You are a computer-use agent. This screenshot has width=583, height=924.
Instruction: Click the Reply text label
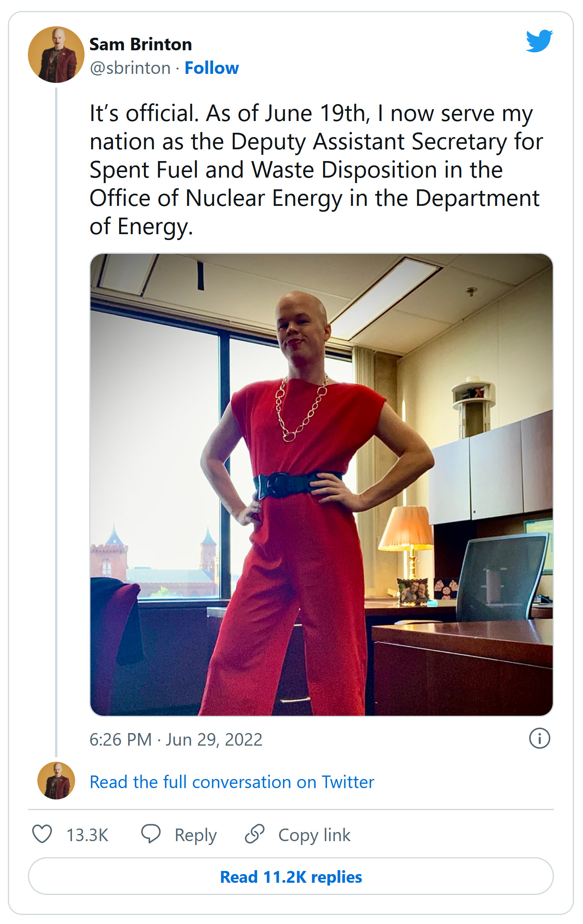pos(195,835)
